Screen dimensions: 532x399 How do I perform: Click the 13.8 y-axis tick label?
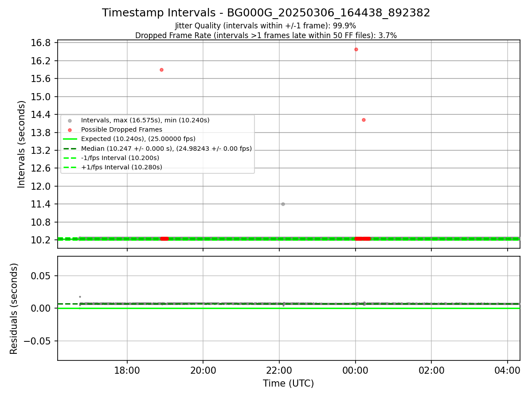(x=42, y=133)
